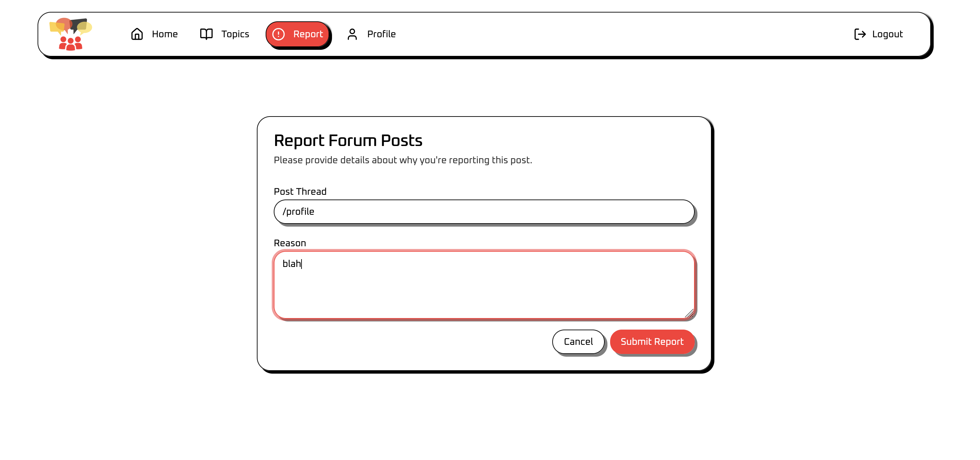Focus the Post Thread input field
980x460 pixels.
click(x=484, y=212)
